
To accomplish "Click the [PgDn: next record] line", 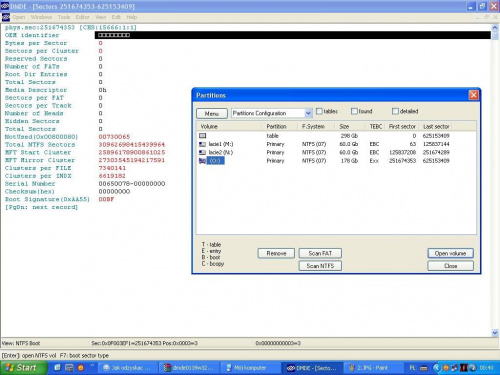I will (x=41, y=207).
